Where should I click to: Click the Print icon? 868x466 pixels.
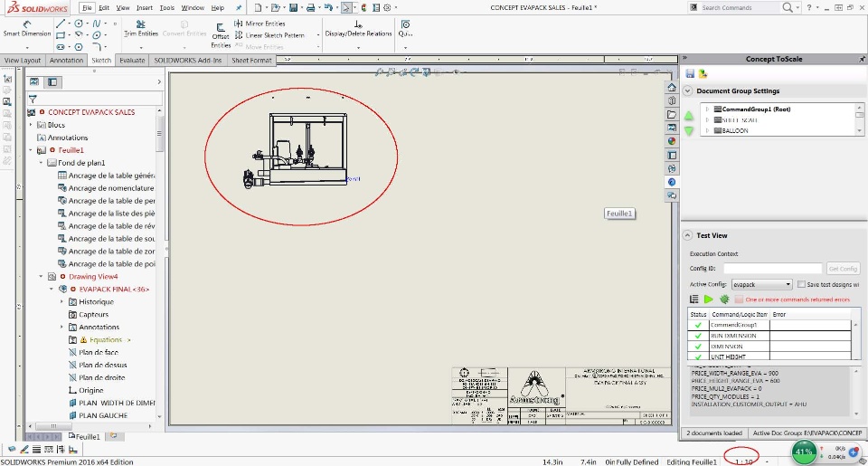[310, 8]
